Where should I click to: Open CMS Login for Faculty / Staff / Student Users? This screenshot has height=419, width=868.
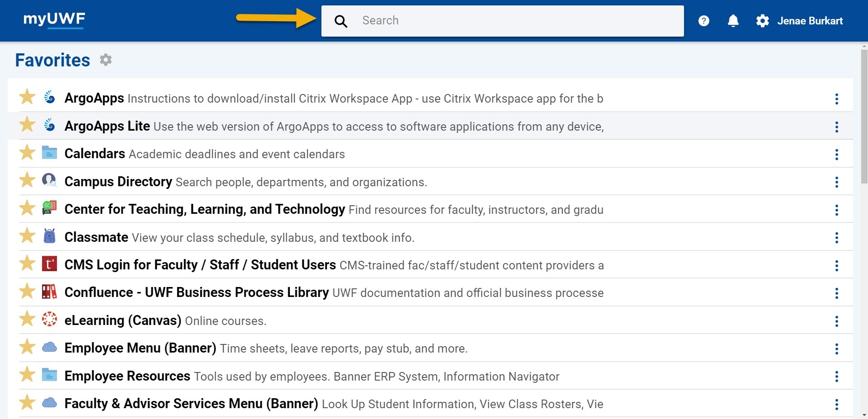200,265
